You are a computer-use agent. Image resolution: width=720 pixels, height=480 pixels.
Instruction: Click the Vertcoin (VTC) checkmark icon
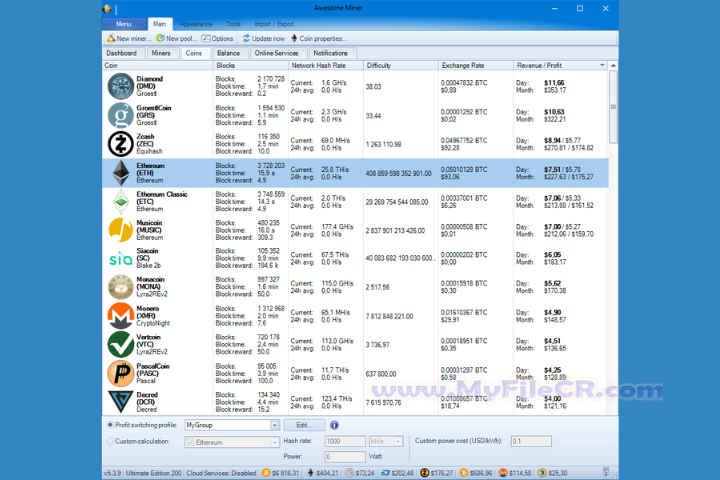click(x=120, y=344)
